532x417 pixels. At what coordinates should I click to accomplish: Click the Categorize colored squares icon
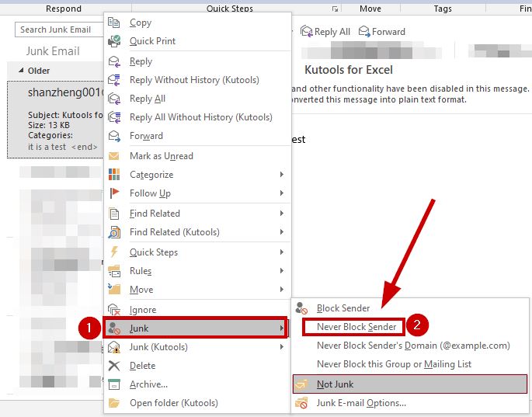[x=114, y=175]
